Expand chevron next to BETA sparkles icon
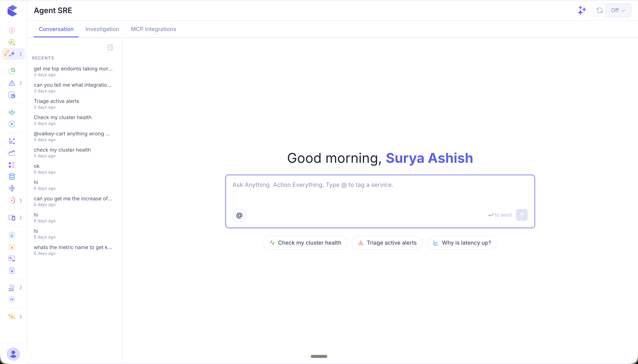The width and height of the screenshot is (638, 364). 21,54
